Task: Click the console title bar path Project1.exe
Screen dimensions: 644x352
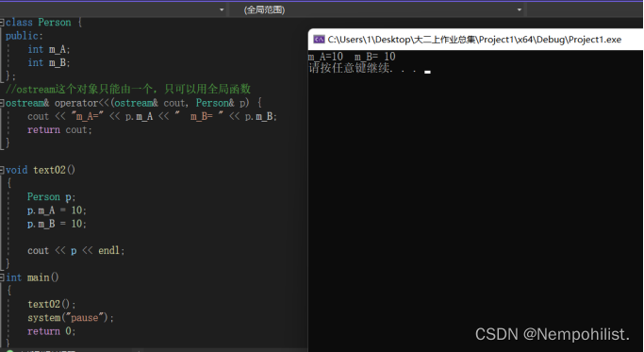Action: pos(474,40)
